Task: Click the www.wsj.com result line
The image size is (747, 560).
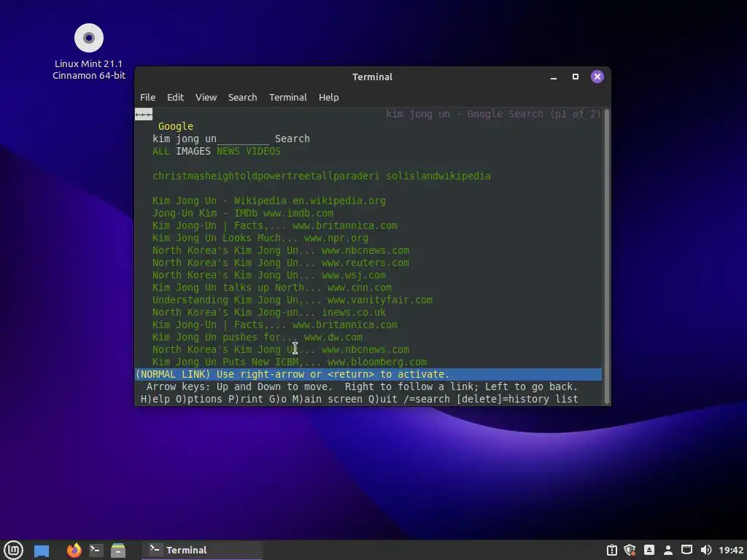Action: tap(269, 275)
